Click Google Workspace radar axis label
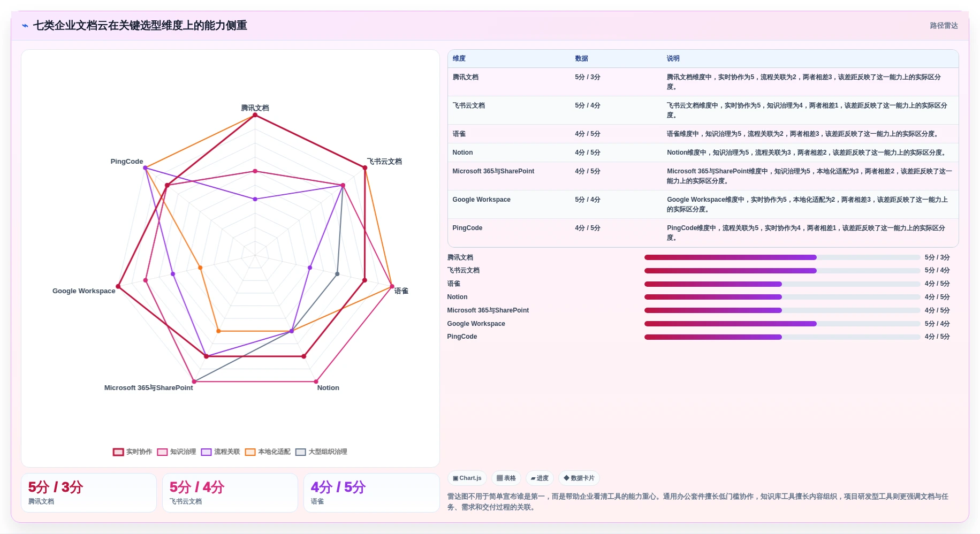980x534 pixels. 84,291
